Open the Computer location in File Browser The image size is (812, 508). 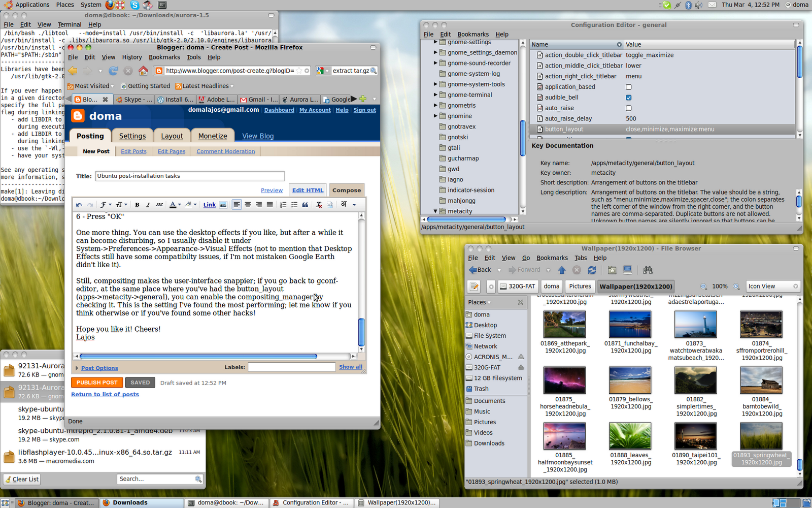(x=628, y=270)
